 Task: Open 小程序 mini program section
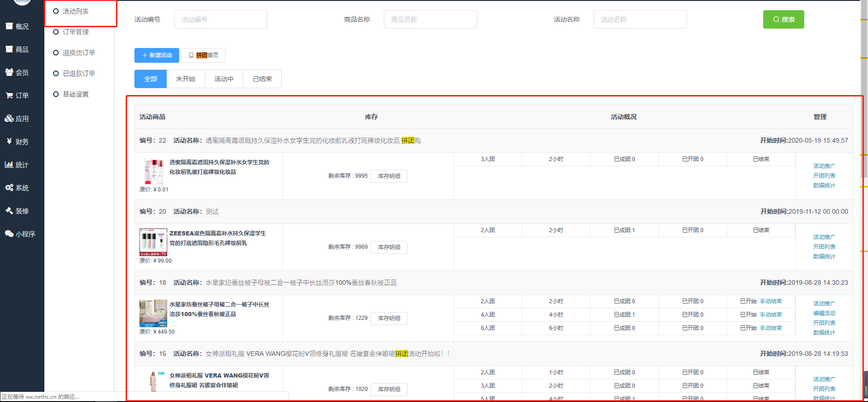click(20, 234)
